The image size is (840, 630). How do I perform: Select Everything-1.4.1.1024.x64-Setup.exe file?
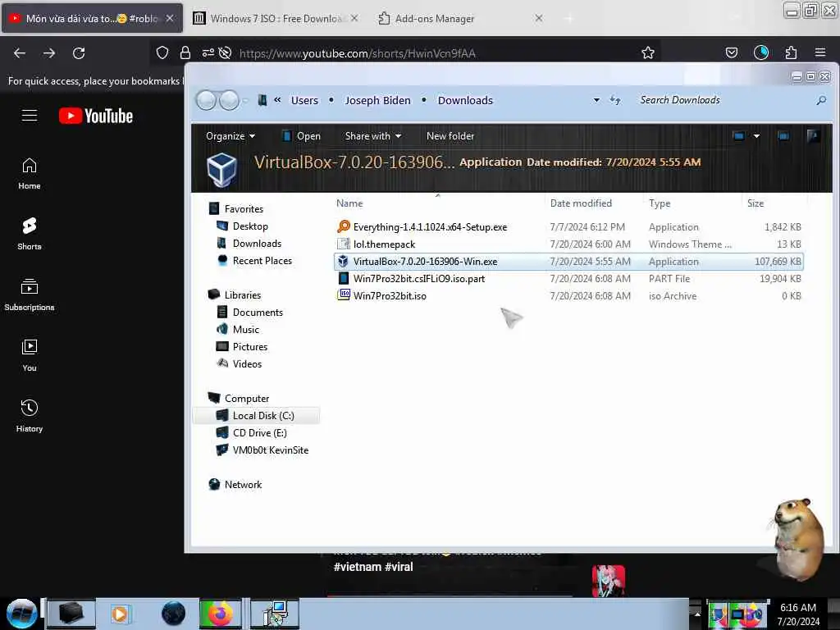(x=568, y=227)
